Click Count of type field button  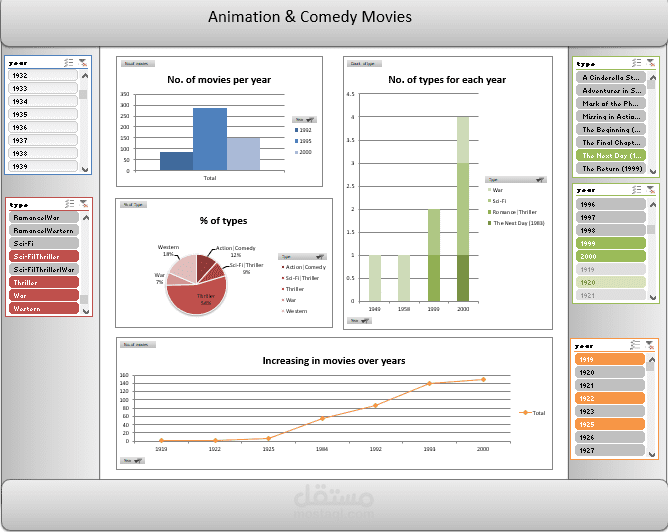364,63
